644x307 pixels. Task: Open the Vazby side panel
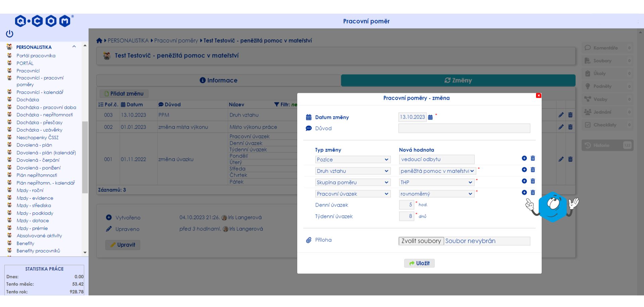coord(607,99)
